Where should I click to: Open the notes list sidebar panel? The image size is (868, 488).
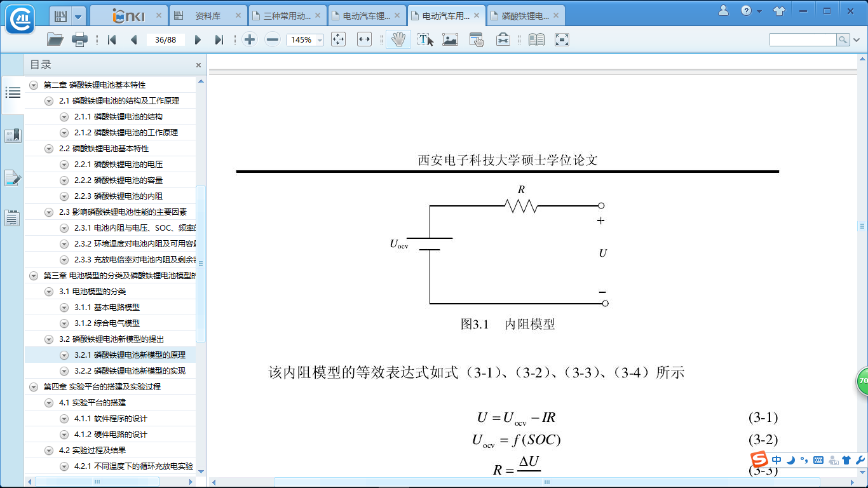tap(13, 218)
